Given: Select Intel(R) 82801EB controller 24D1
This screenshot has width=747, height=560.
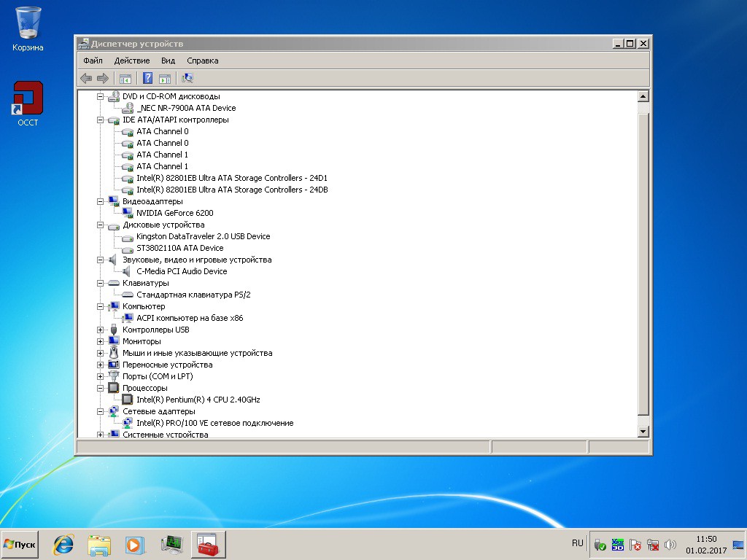Looking at the screenshot, I should click(x=232, y=178).
